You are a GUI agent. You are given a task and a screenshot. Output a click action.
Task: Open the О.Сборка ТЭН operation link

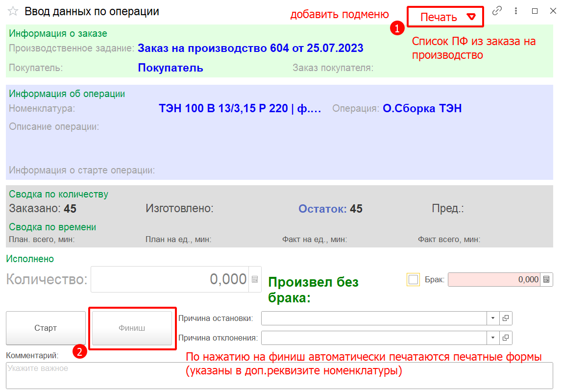[x=422, y=108]
